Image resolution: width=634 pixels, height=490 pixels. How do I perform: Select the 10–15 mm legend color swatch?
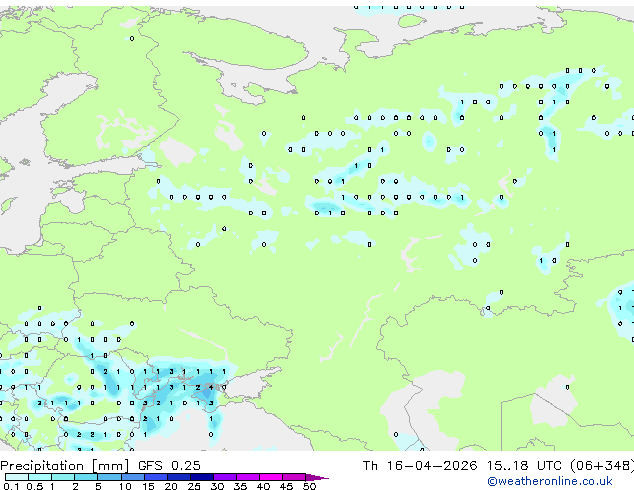pos(132,477)
